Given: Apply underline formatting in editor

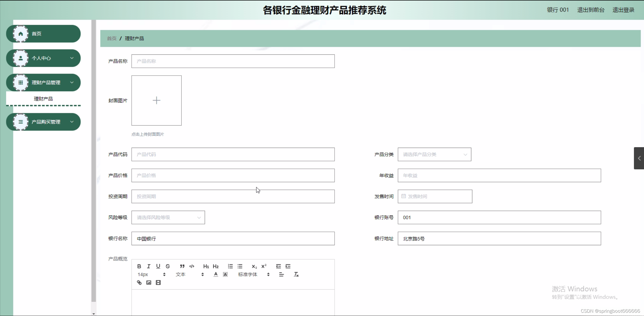Looking at the screenshot, I should [158, 266].
